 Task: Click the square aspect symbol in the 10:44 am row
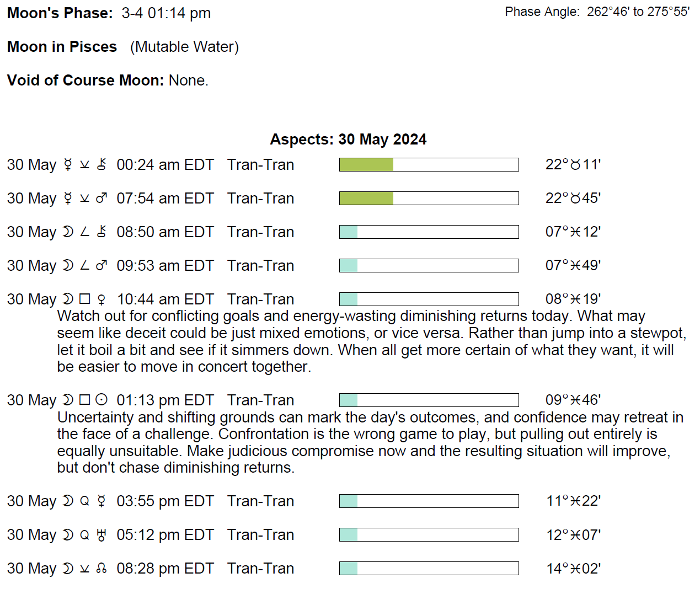click(84, 299)
